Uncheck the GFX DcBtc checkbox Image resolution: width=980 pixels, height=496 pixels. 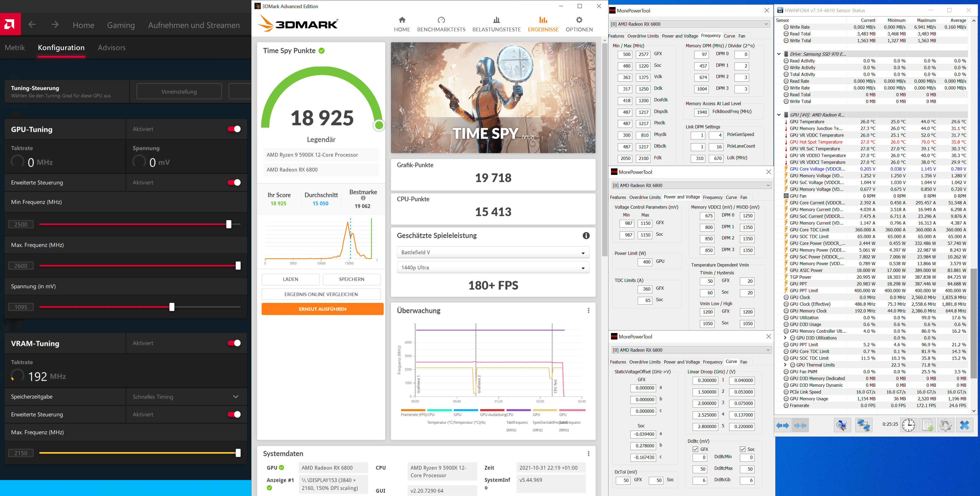pos(695,449)
